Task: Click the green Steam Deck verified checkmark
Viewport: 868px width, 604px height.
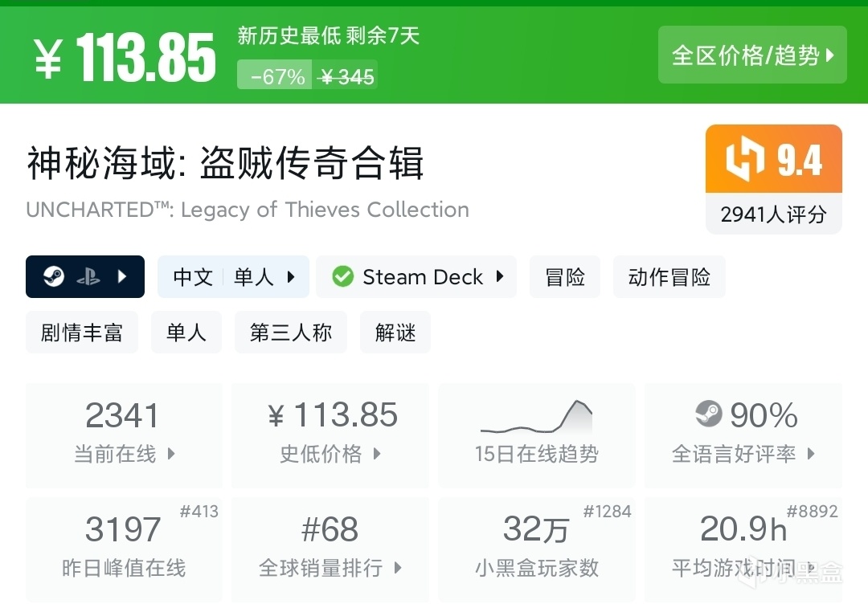Action: point(343,277)
